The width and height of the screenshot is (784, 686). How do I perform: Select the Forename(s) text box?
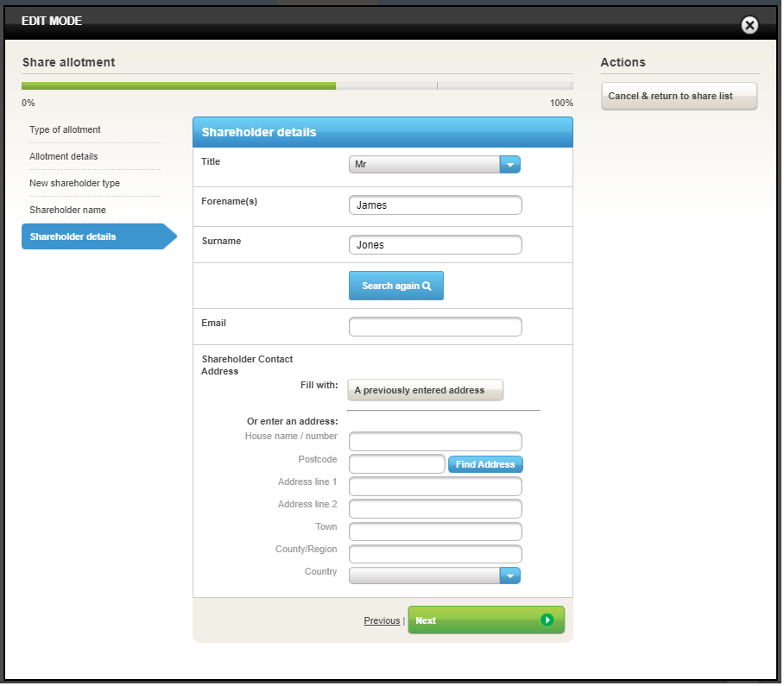(435, 205)
